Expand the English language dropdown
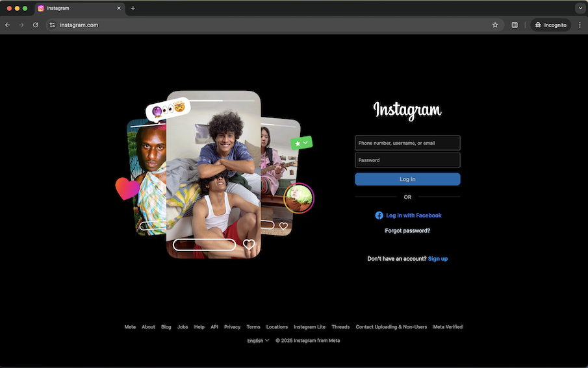Screen dimensions: 588x368 point(258,341)
